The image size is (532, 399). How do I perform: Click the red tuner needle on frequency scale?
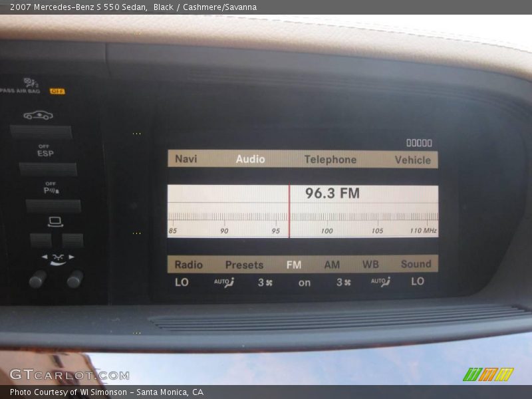(x=289, y=211)
